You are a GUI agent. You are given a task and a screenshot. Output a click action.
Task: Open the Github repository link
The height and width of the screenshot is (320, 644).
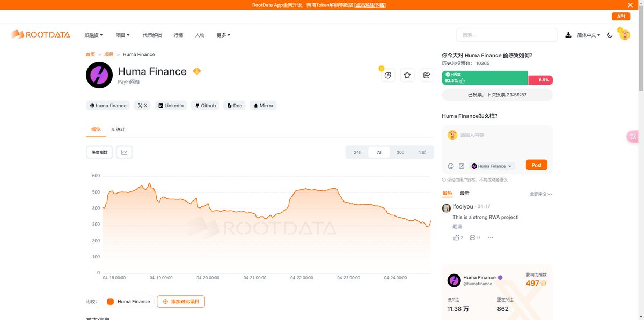click(x=205, y=106)
